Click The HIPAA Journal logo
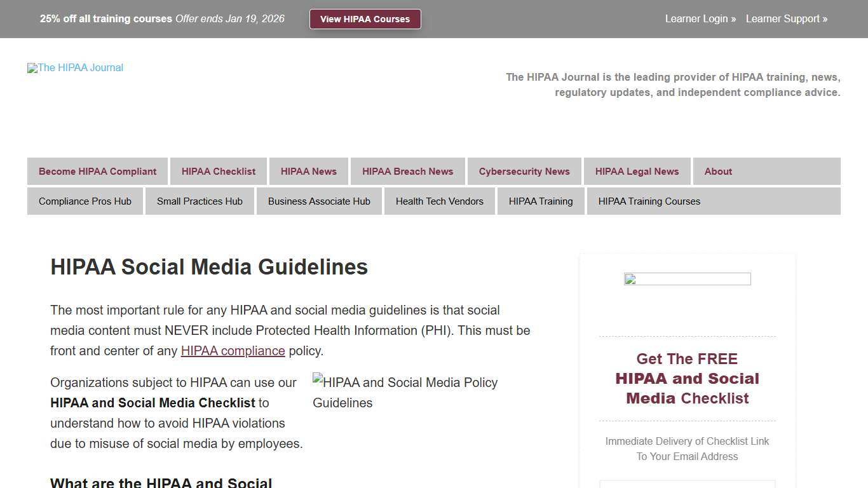This screenshot has width=868, height=488. pyautogui.click(x=74, y=68)
